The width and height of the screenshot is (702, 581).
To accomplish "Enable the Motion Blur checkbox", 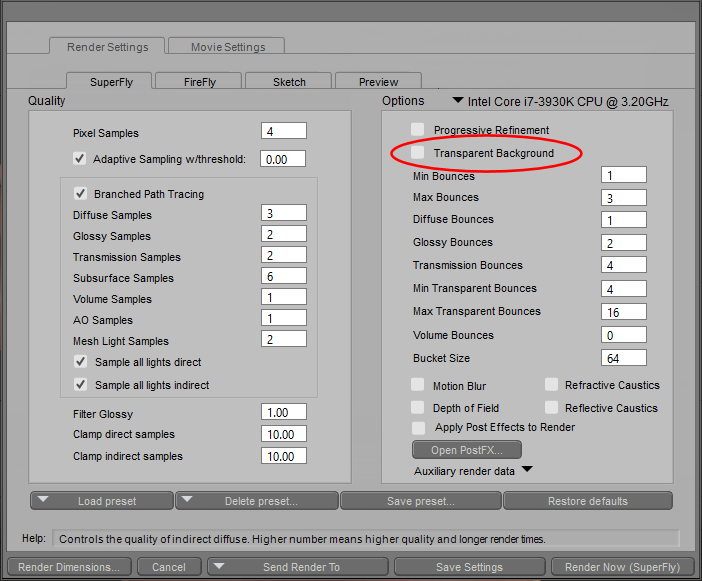I will [418, 385].
